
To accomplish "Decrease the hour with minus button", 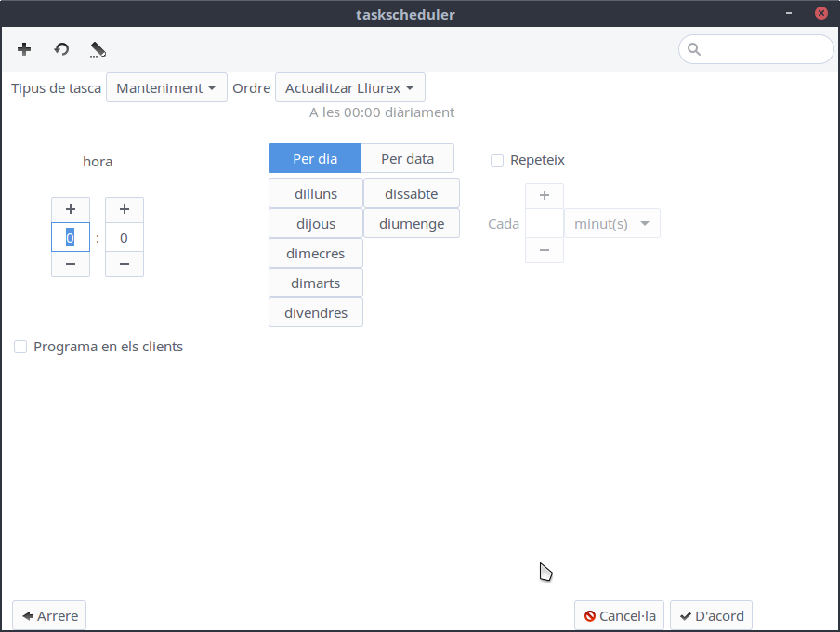I will pyautogui.click(x=71, y=264).
